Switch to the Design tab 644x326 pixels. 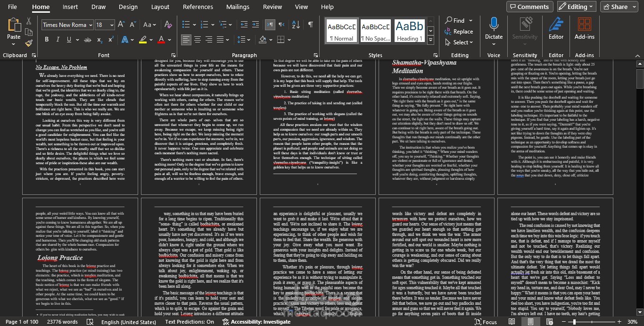point(128,7)
